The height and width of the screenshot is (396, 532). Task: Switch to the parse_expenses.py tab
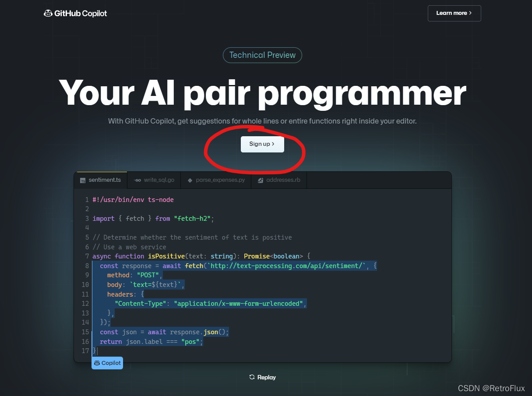[x=216, y=180]
